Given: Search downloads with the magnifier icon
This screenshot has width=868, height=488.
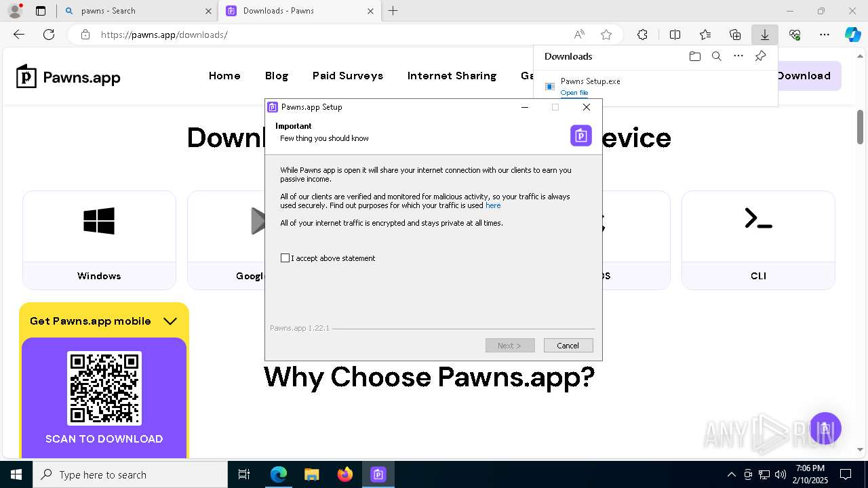Looking at the screenshot, I should coord(716,56).
